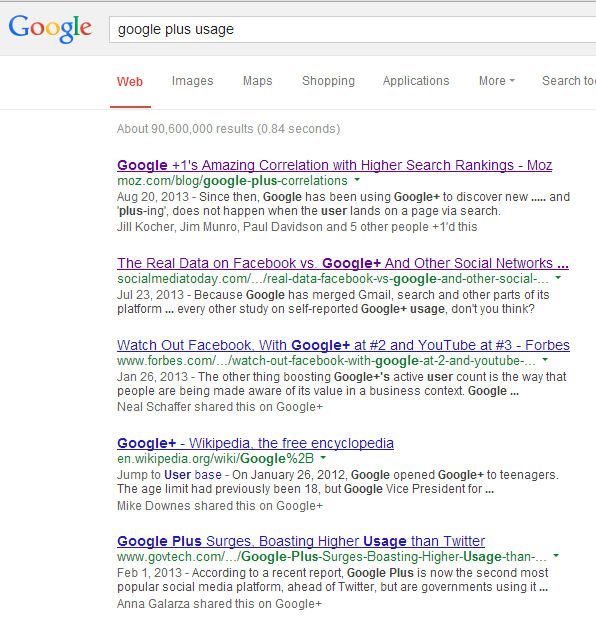Switch to the Images tab

tap(192, 81)
